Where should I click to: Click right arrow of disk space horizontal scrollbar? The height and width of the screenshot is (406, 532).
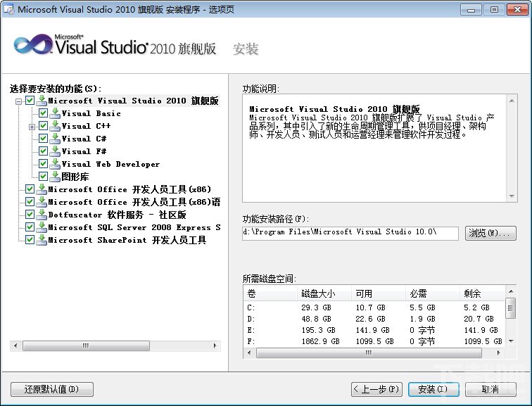tap(498, 353)
